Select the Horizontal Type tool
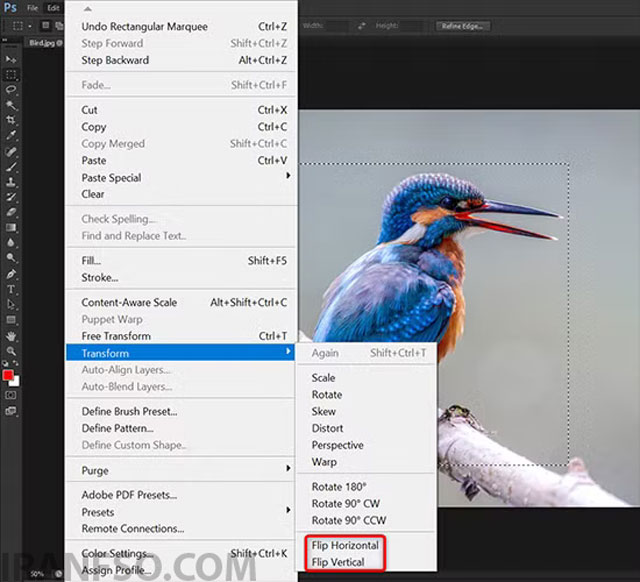Viewport: 640px width, 582px height. (x=11, y=289)
